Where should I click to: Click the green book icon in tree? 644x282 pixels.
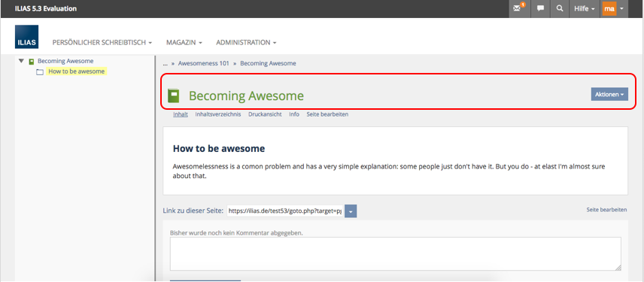[x=31, y=61]
